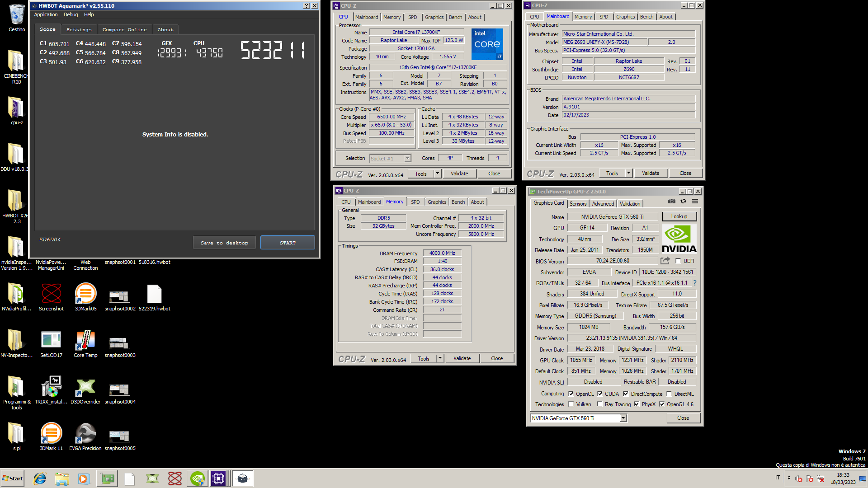
Task: Show hidden system tray icons arrow
Action: click(789, 478)
